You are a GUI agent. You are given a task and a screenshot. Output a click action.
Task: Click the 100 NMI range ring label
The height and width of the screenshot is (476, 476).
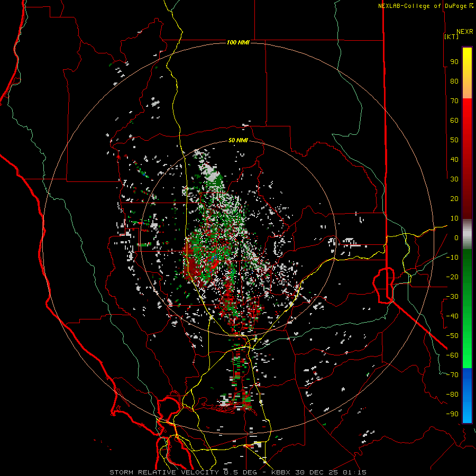tap(238, 42)
